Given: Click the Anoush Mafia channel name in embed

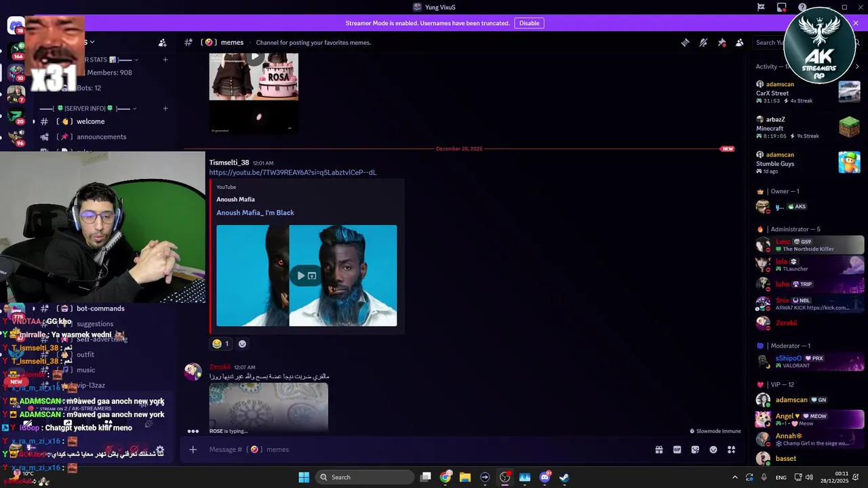Looking at the screenshot, I should click(x=235, y=199).
